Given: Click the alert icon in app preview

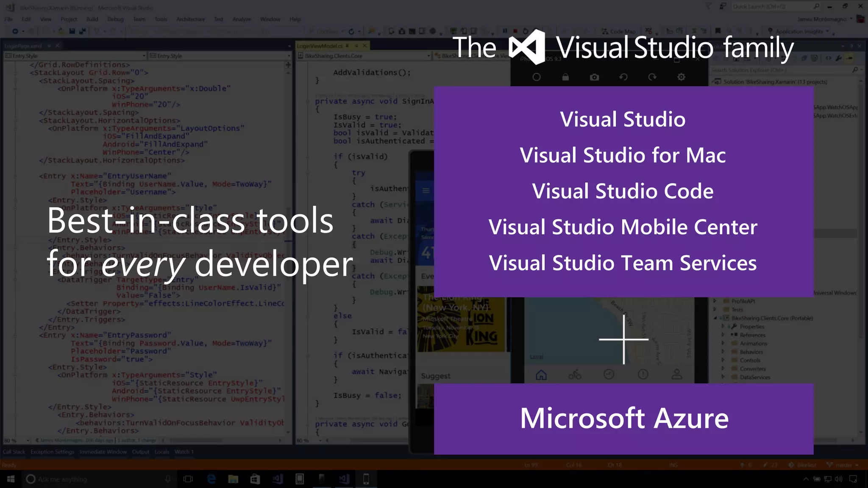Looking at the screenshot, I should pyautogui.click(x=643, y=374).
